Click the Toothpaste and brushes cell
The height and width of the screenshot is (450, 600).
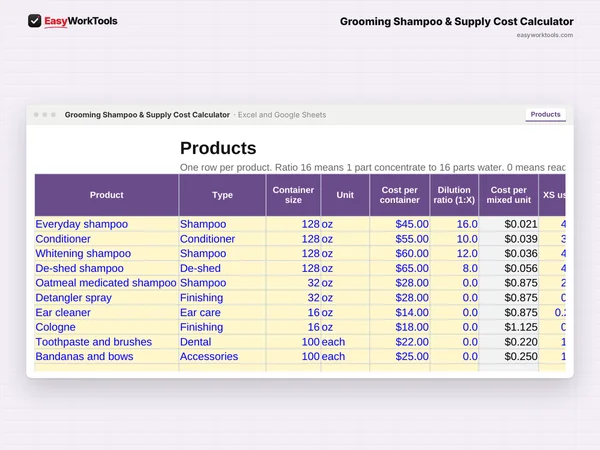(106, 342)
